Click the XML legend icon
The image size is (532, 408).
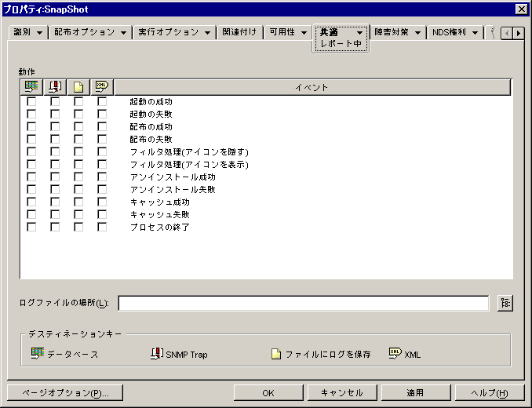(x=395, y=354)
